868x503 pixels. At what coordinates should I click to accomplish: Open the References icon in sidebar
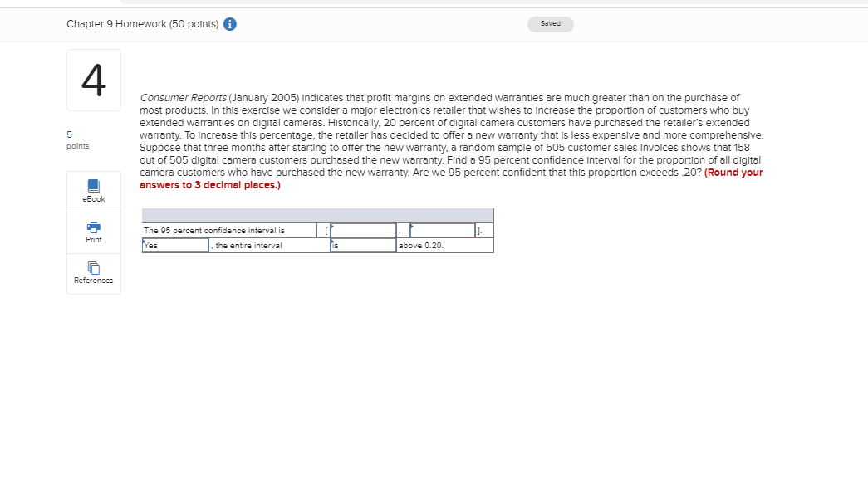pos(94,268)
